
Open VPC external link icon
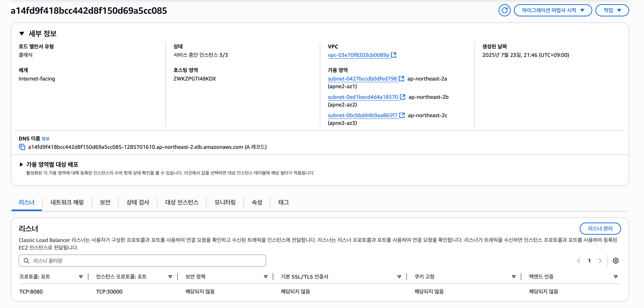394,55
